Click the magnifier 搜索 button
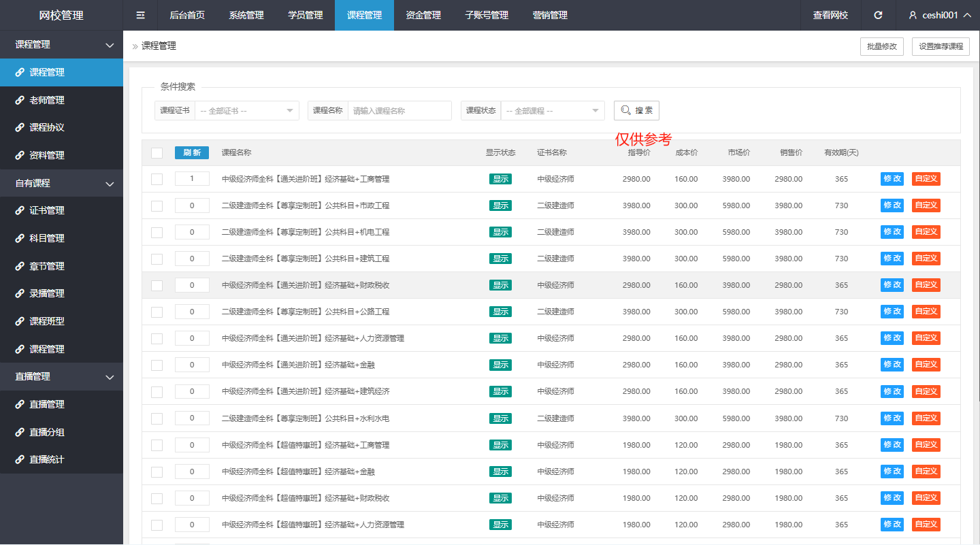 click(x=636, y=110)
